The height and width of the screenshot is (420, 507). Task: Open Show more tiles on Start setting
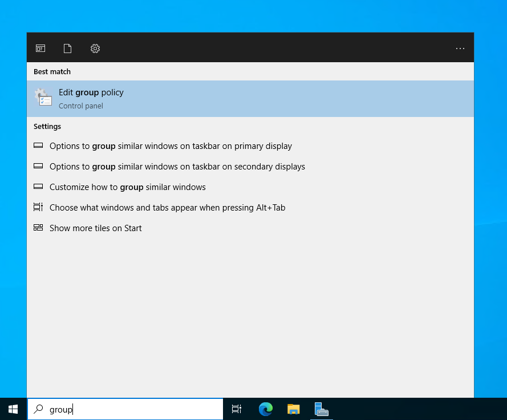click(x=95, y=228)
